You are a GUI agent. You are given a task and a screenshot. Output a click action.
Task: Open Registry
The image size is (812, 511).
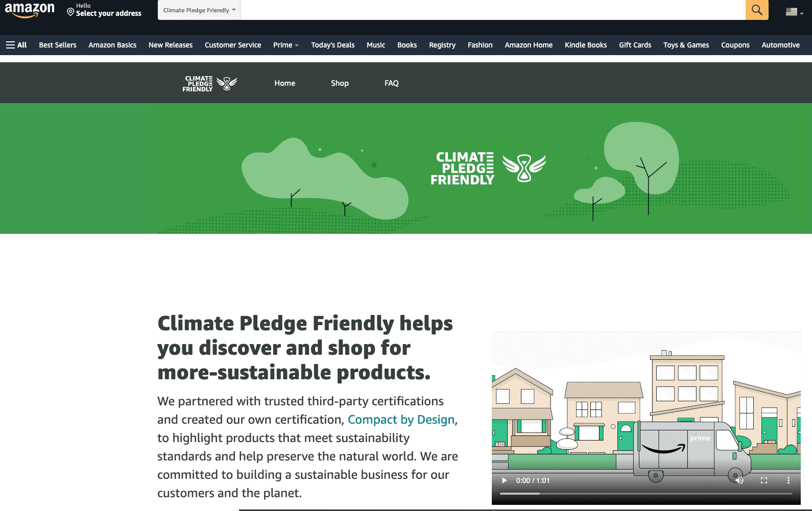442,45
